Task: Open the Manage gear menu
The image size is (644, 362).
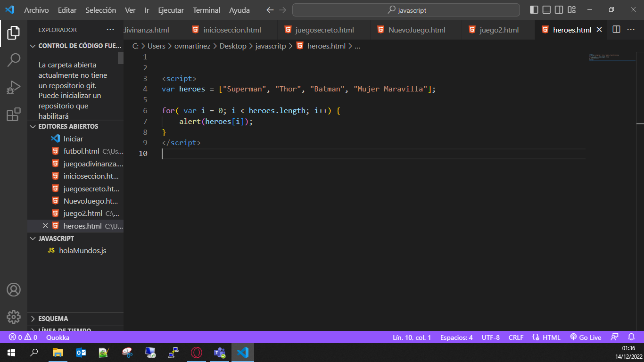Action: (x=14, y=317)
